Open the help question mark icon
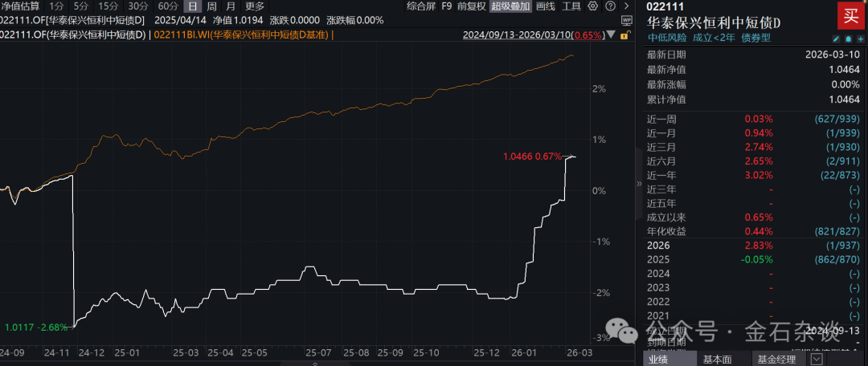The height and width of the screenshot is (366, 868). tap(609, 6)
